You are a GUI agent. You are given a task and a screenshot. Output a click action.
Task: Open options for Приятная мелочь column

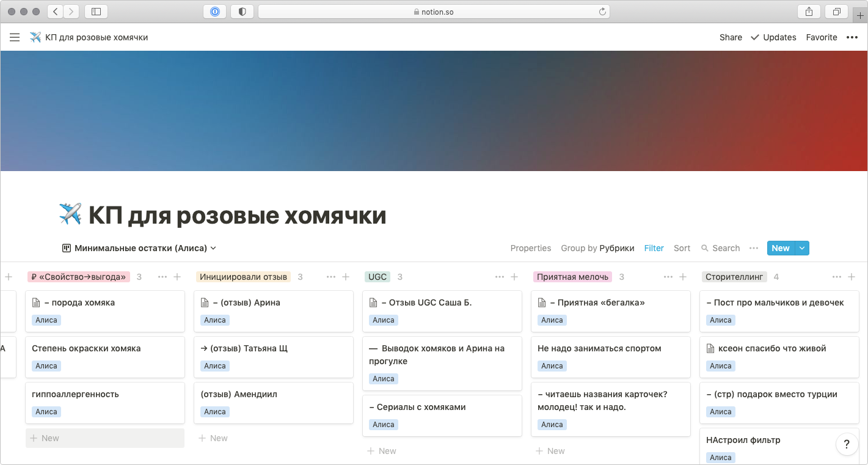click(668, 277)
